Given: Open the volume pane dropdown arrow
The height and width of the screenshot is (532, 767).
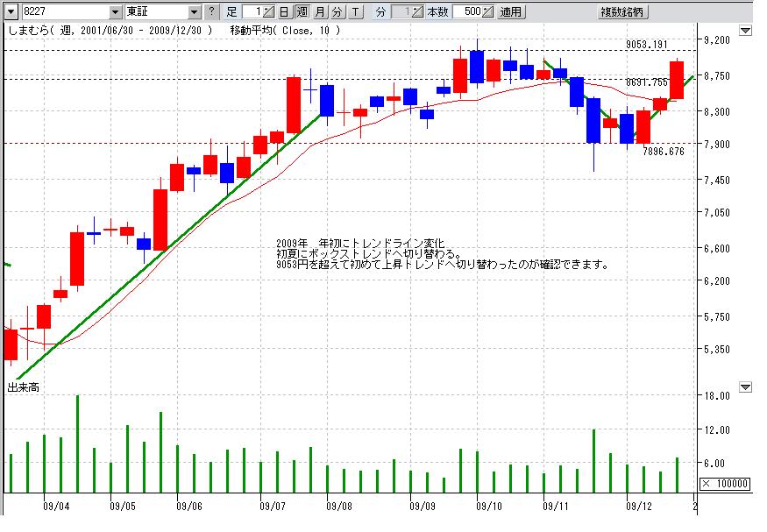Looking at the screenshot, I should click(745, 387).
